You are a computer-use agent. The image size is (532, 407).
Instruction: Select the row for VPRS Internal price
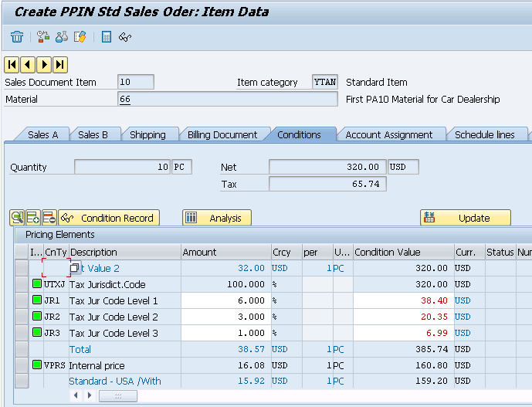(22, 365)
